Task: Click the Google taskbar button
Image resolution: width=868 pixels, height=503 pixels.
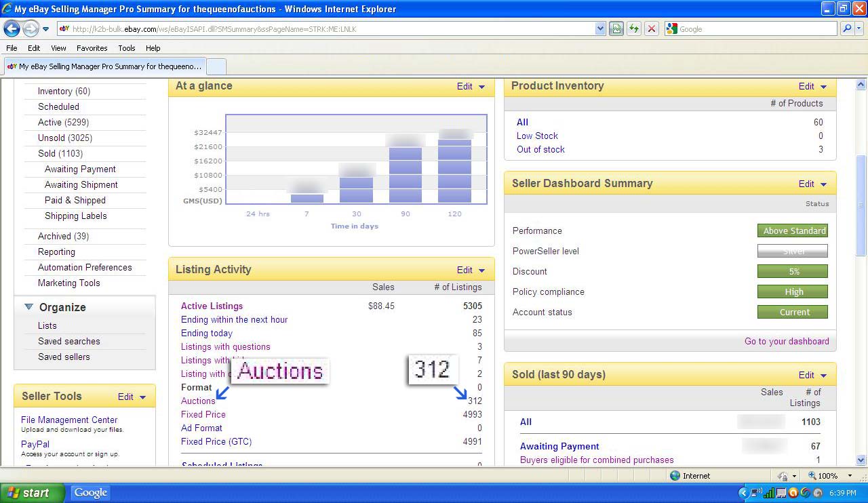Action: (91, 493)
